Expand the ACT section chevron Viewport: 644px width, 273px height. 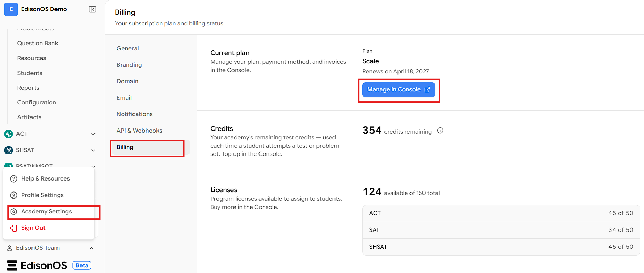click(x=93, y=134)
